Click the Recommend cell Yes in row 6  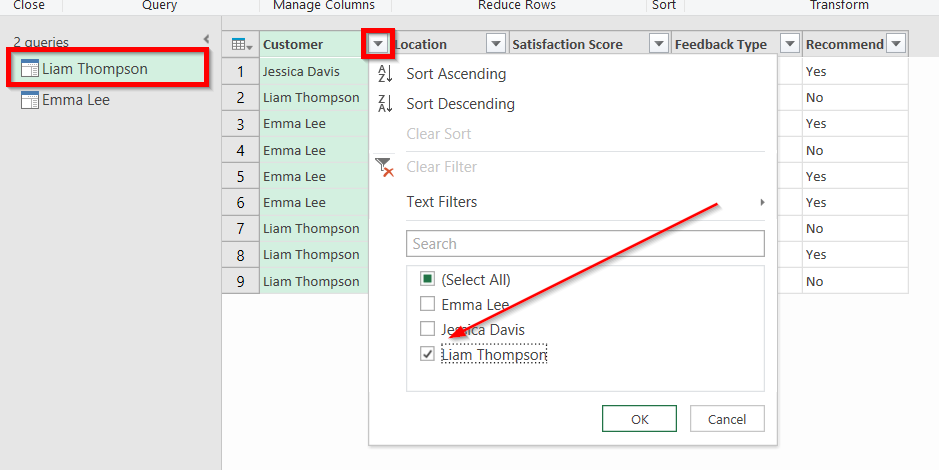tap(855, 202)
